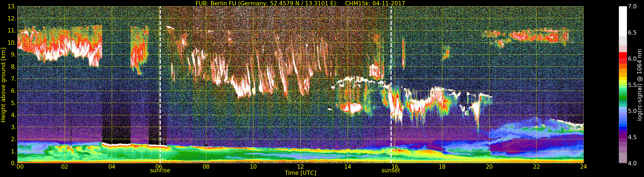The height and width of the screenshot is (177, 644).
Task: Click height tick label '1.'
Action: tap(13, 151)
